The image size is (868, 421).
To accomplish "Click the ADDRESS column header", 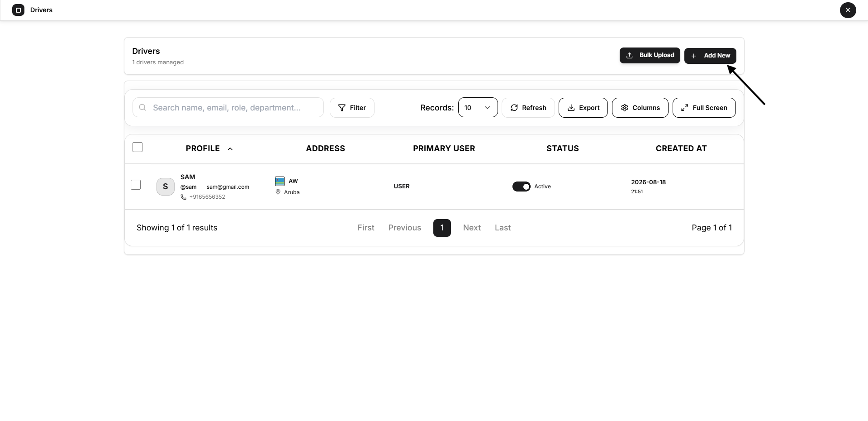I will coord(325,148).
